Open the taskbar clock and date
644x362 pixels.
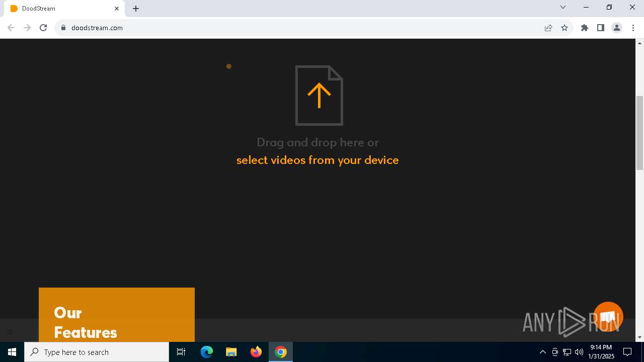pos(601,352)
